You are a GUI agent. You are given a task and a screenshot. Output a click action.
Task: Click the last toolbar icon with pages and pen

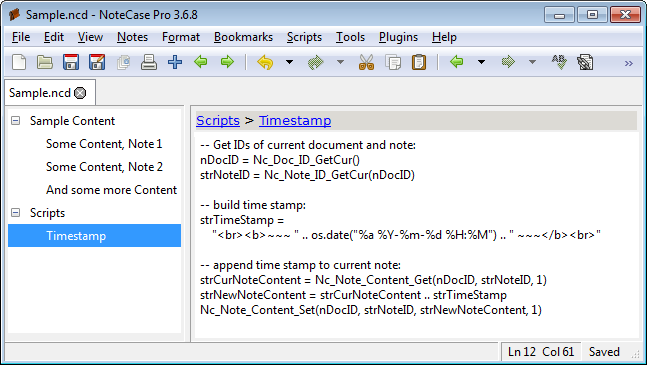pos(585,63)
